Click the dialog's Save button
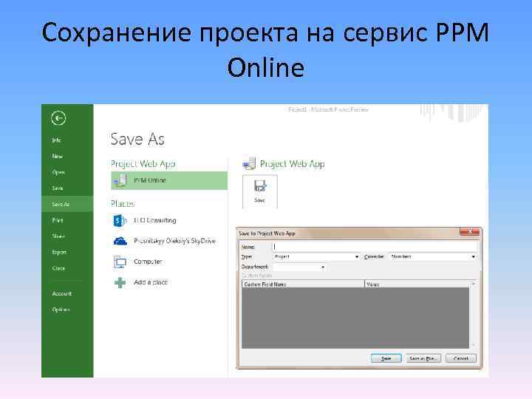The image size is (532, 399). click(x=386, y=358)
